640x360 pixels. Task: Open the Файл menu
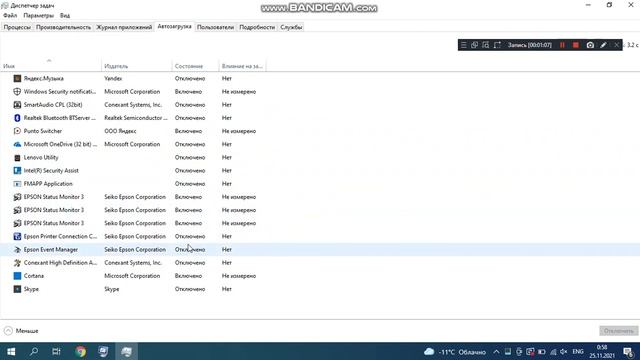pyautogui.click(x=10, y=16)
